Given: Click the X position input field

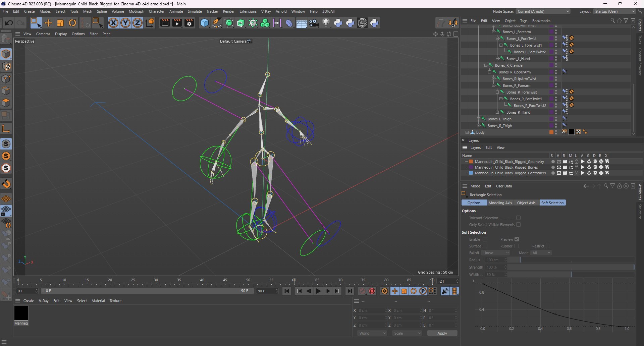Looking at the screenshot, I should 372,310.
